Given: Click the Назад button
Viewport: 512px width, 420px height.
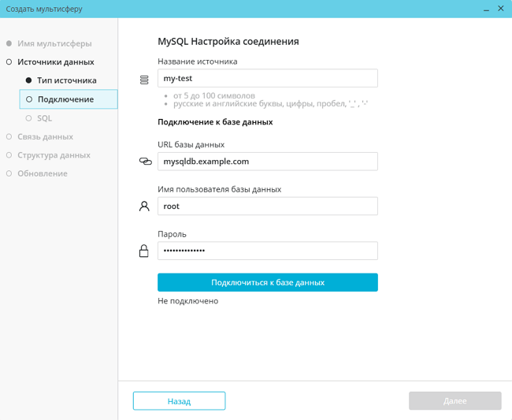Looking at the screenshot, I should tap(179, 401).
